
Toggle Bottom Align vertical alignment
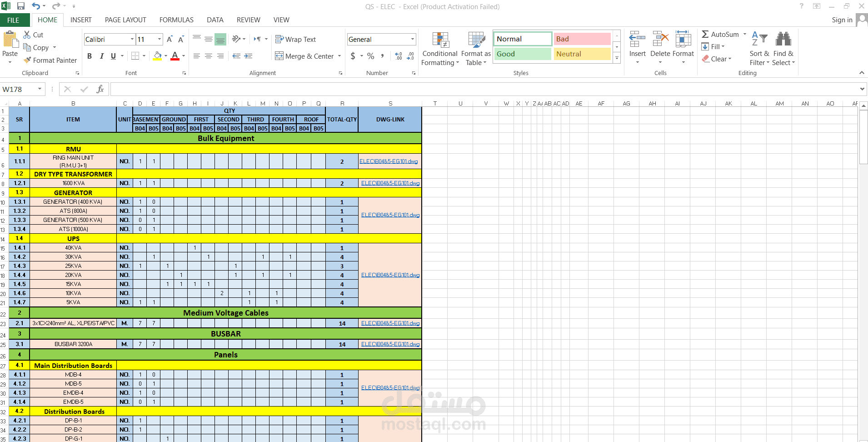220,40
